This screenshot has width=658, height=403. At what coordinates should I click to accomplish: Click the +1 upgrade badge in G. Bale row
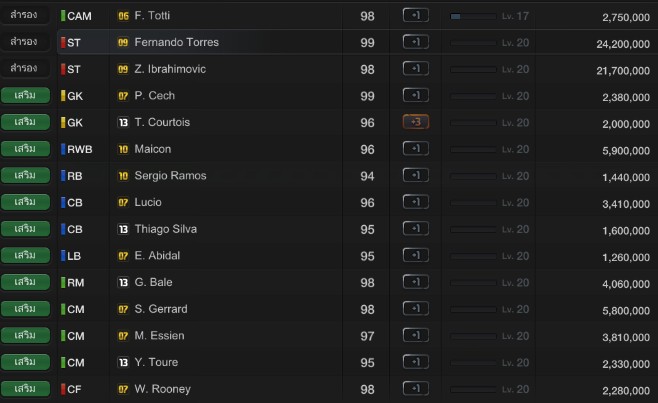pyautogui.click(x=415, y=282)
